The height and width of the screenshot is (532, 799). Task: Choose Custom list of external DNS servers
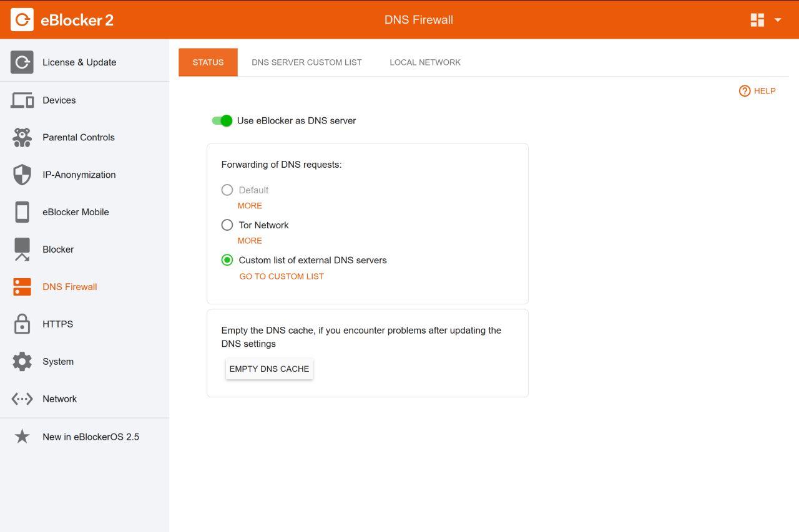coord(227,260)
